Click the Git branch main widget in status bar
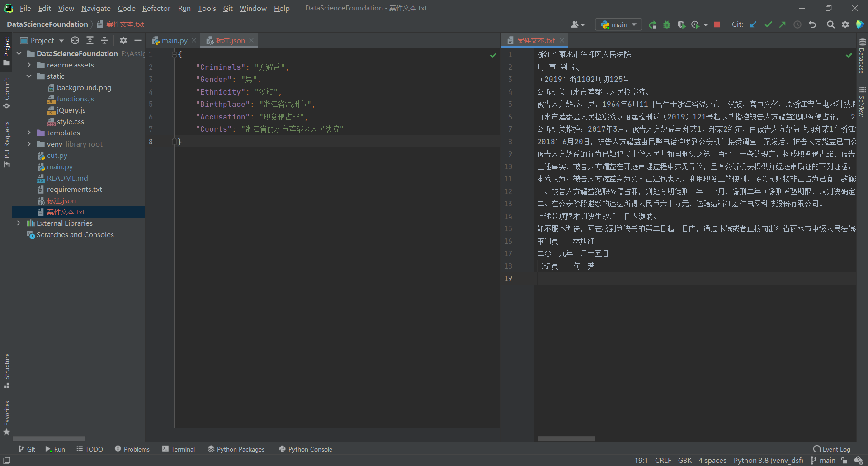 click(x=823, y=460)
